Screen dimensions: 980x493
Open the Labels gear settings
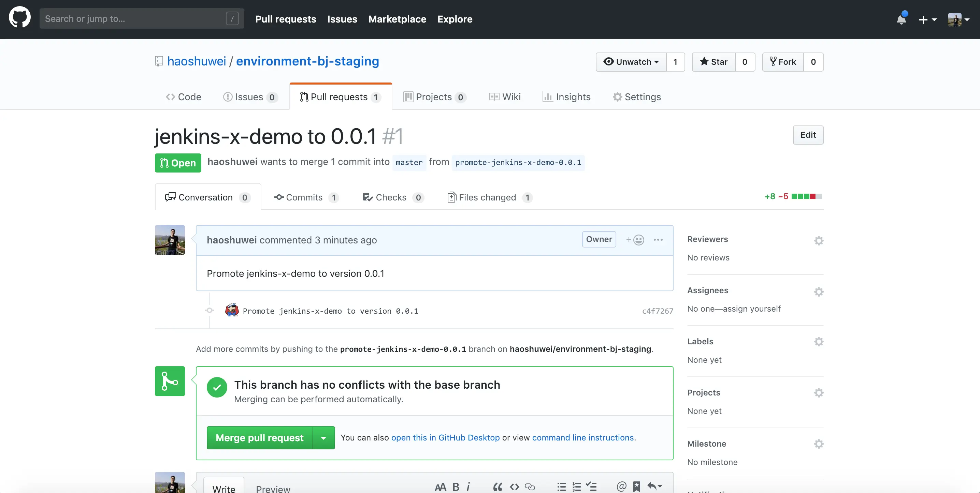point(819,342)
